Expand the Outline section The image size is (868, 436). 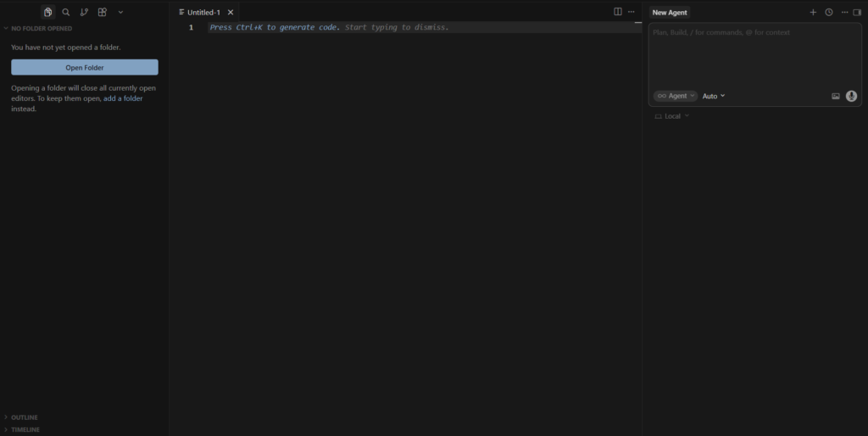pyautogui.click(x=24, y=417)
